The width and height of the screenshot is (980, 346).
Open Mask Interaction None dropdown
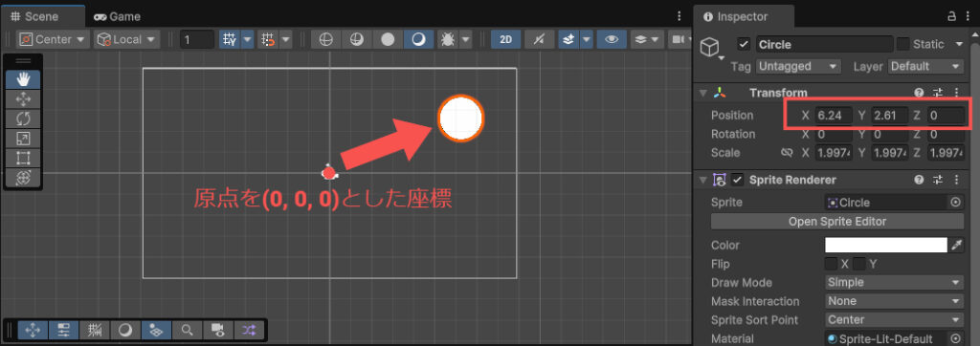click(895, 301)
